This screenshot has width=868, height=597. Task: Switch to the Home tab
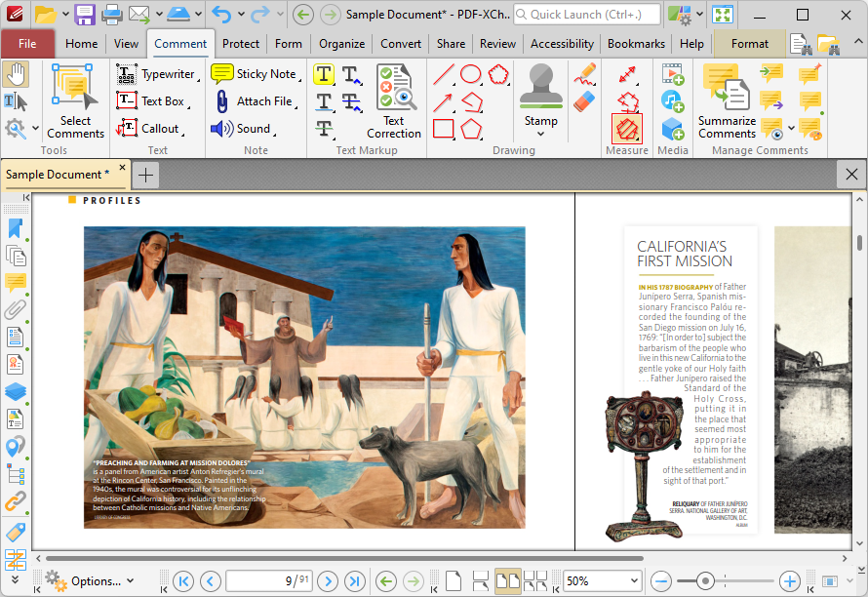click(x=81, y=44)
